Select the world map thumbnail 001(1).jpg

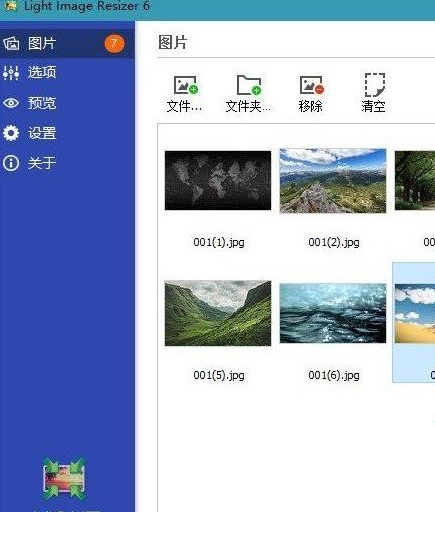click(218, 180)
